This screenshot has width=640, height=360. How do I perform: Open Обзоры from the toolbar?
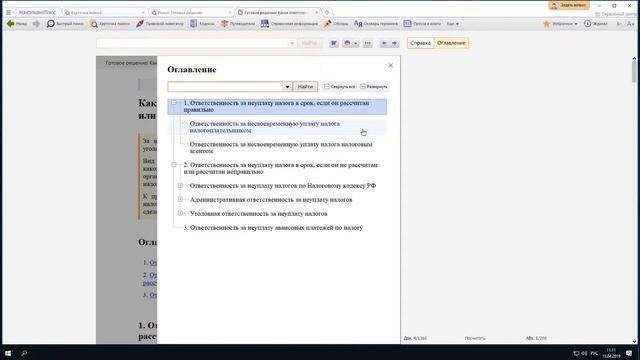[x=336, y=24]
